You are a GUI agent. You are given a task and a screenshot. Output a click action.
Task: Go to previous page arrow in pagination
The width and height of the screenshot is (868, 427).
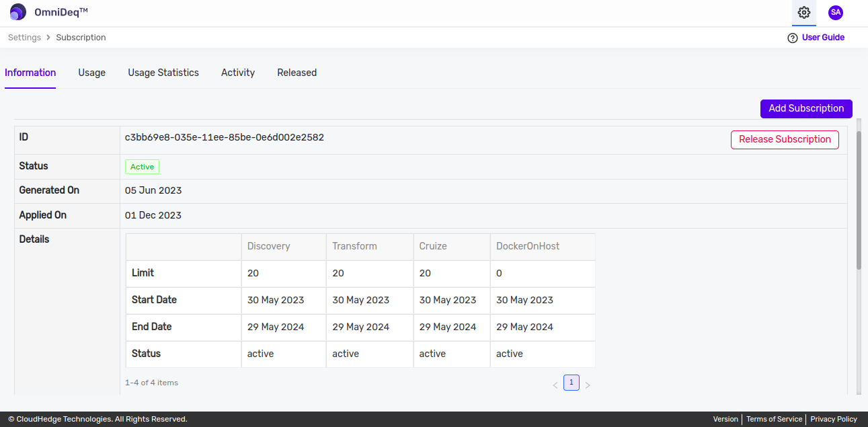(555, 385)
